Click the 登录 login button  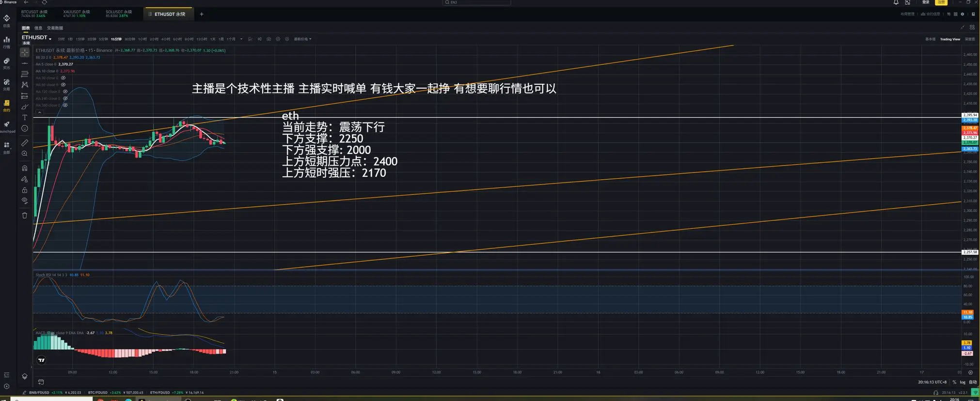(926, 2)
